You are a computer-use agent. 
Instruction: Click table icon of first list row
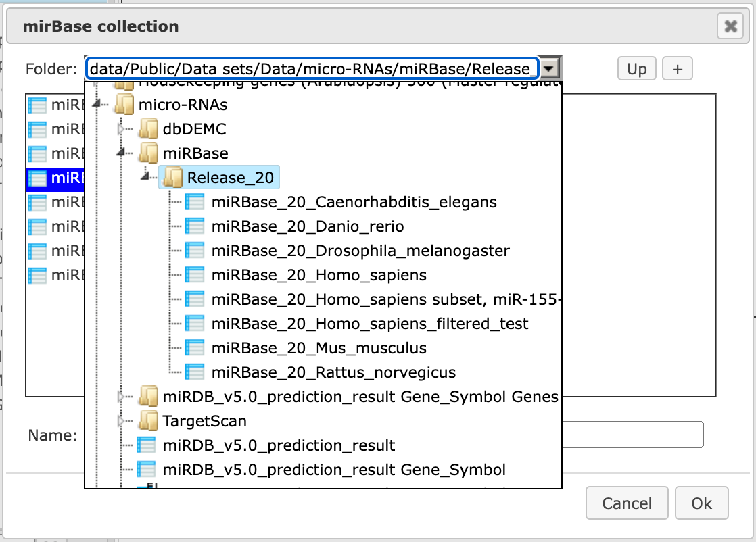[x=37, y=105]
